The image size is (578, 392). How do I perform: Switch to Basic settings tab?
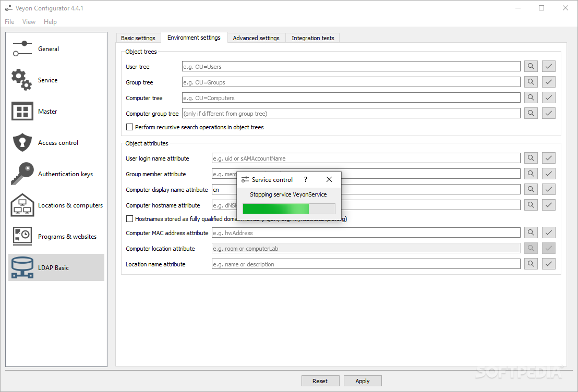point(138,38)
